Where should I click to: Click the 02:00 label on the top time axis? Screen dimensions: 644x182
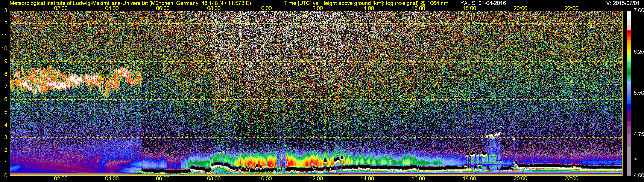61,8
